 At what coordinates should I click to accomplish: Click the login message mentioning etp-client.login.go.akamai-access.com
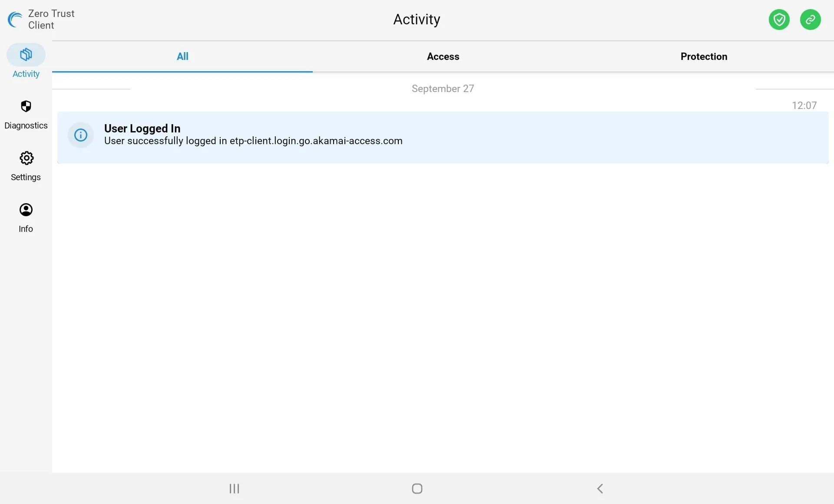click(x=253, y=141)
